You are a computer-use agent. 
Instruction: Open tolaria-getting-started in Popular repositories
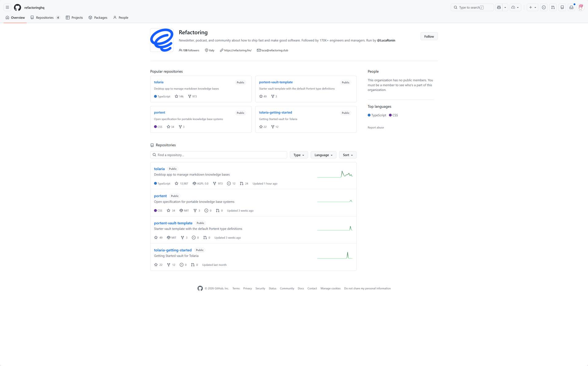click(x=276, y=112)
